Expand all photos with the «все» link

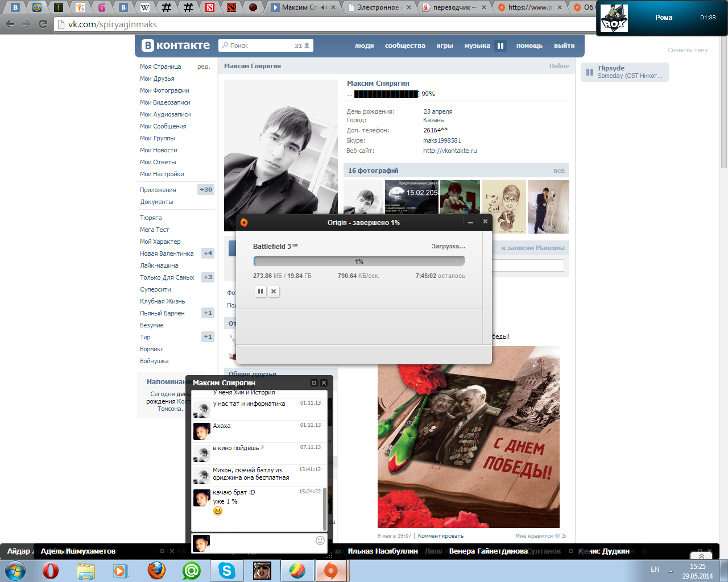click(x=559, y=171)
